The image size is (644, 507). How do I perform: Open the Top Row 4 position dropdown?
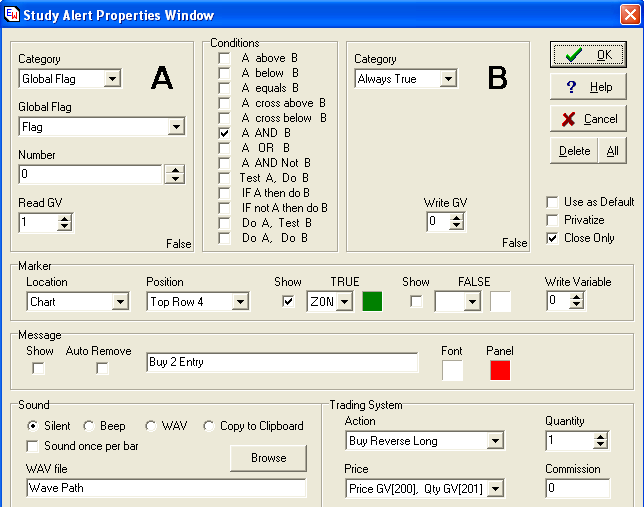[x=239, y=302]
